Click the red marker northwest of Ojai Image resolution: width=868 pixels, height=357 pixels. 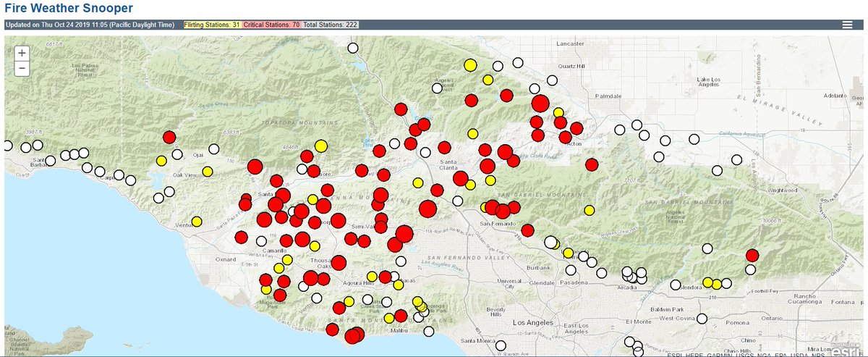pyautogui.click(x=169, y=137)
